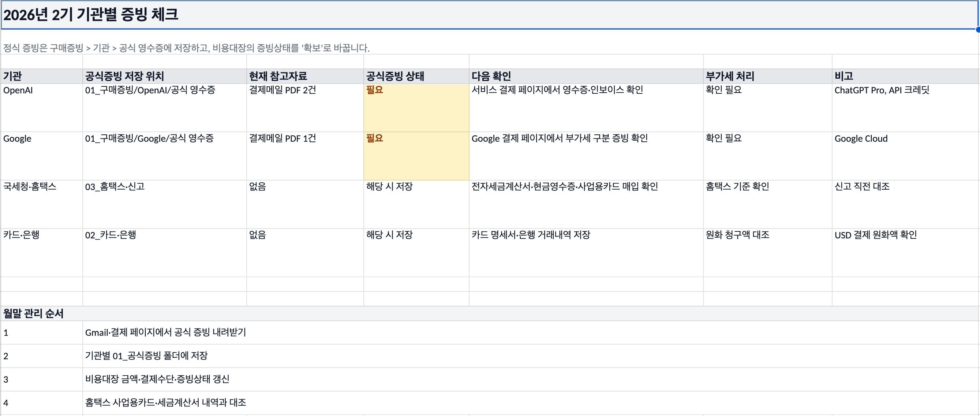Click the '카드·은행' institution cell
This screenshot has width=980, height=416.
pos(41,253)
